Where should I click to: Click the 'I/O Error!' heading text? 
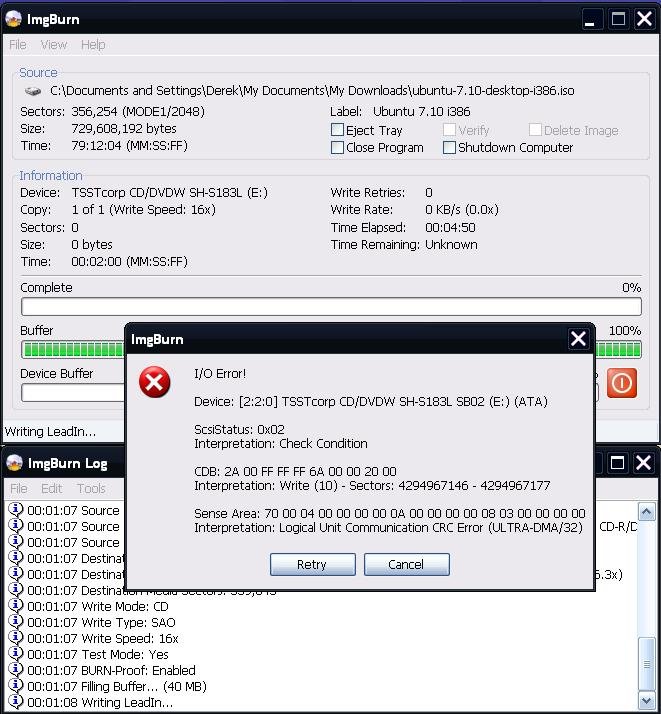click(x=220, y=373)
